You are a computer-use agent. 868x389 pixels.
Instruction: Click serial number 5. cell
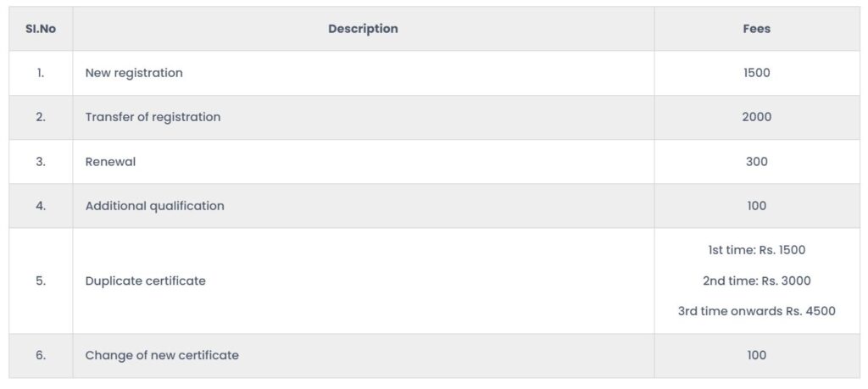click(41, 281)
